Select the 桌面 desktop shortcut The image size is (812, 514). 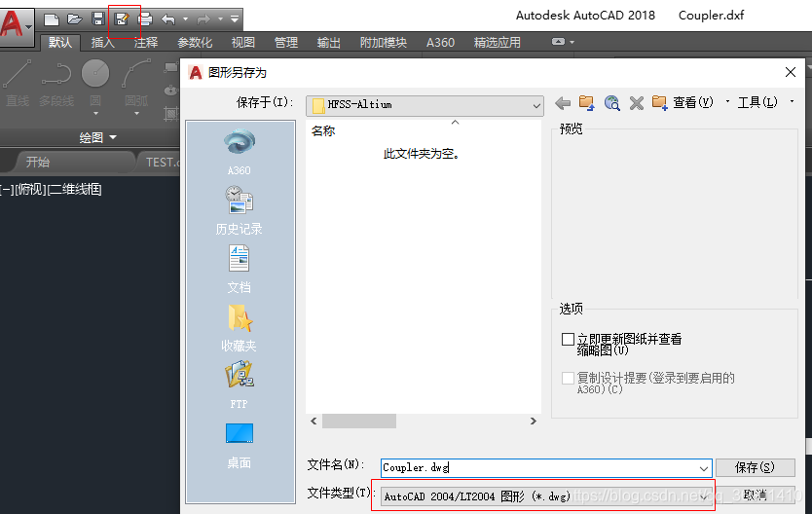(x=239, y=444)
